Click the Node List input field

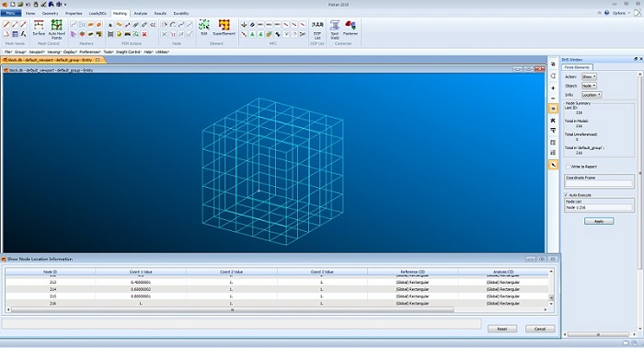point(598,207)
